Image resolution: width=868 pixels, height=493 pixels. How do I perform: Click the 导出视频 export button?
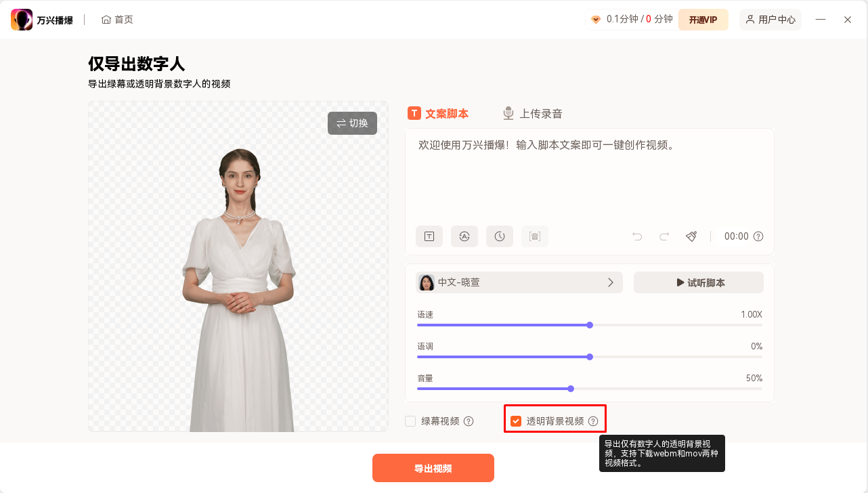[x=433, y=467]
